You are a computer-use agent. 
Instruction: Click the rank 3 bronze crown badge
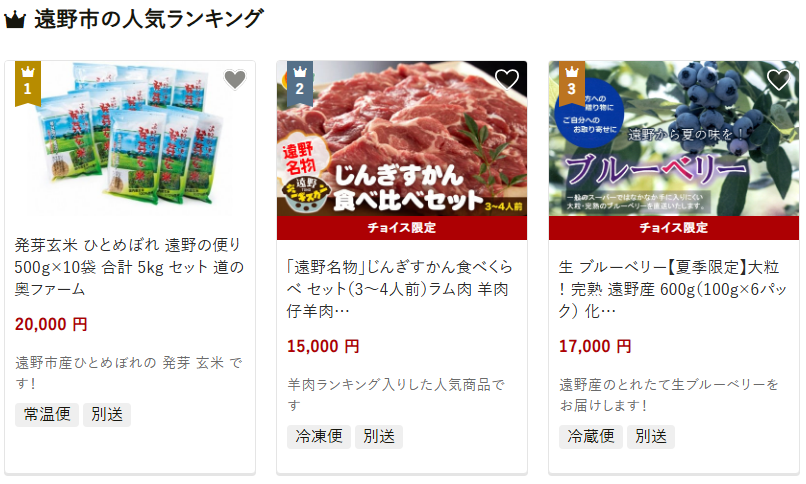click(x=572, y=83)
